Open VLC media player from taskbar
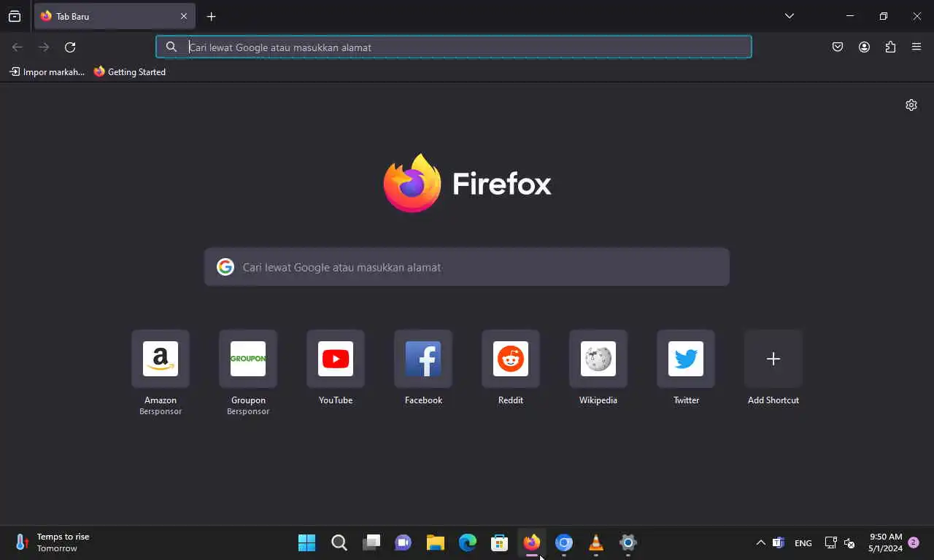Screen dimensions: 934x560 click(596, 542)
